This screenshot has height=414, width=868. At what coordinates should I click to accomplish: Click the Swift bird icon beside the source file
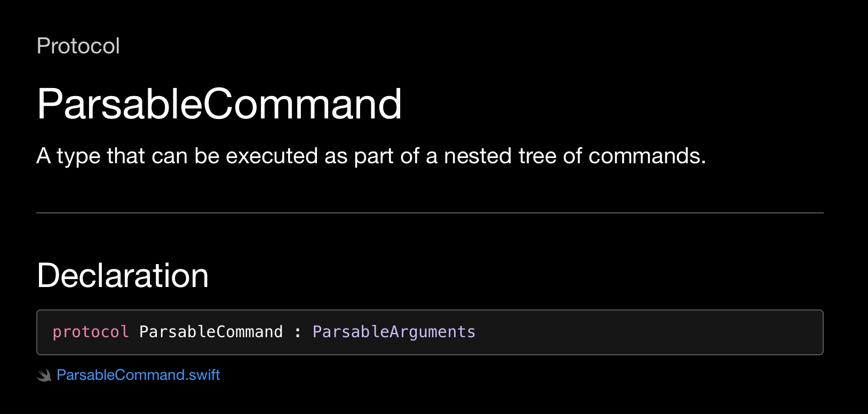44,375
